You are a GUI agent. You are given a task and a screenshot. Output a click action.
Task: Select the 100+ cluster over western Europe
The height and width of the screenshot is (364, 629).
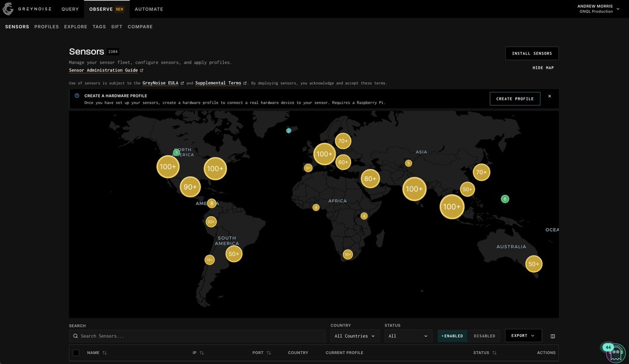point(324,154)
